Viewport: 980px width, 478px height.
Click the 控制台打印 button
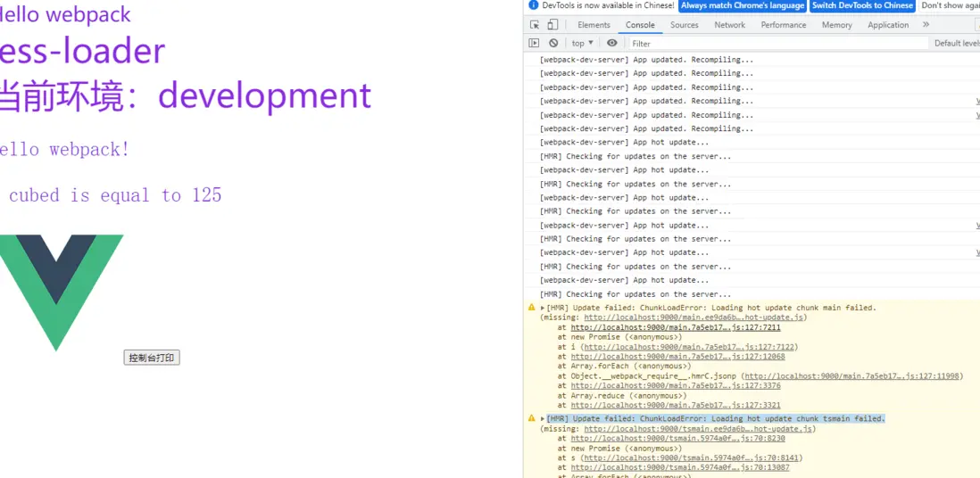[152, 358]
